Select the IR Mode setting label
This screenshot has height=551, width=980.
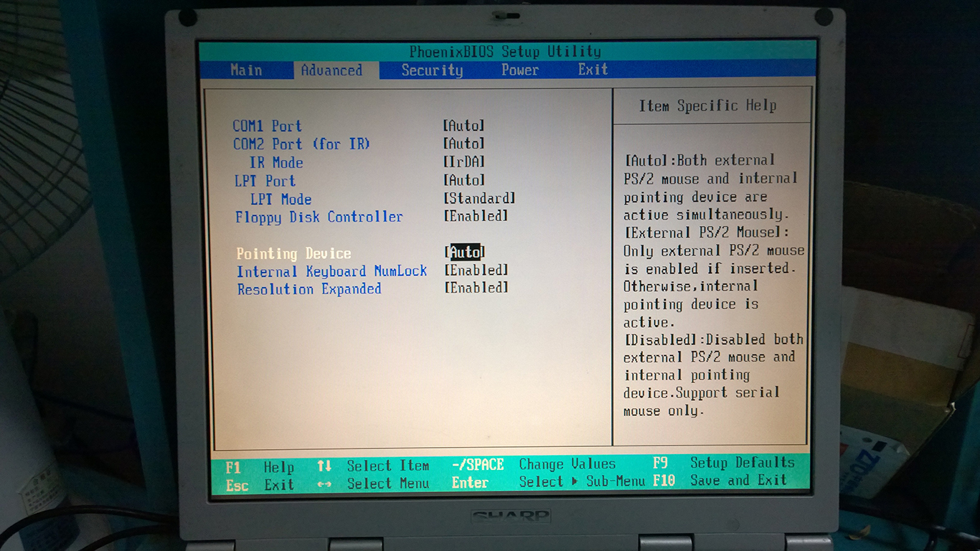276,163
